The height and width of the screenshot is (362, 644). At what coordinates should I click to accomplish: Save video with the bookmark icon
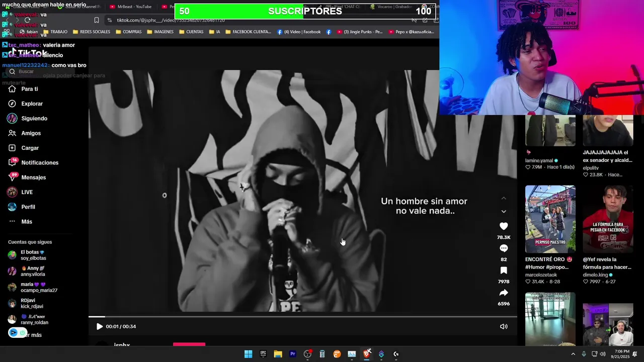click(x=504, y=270)
